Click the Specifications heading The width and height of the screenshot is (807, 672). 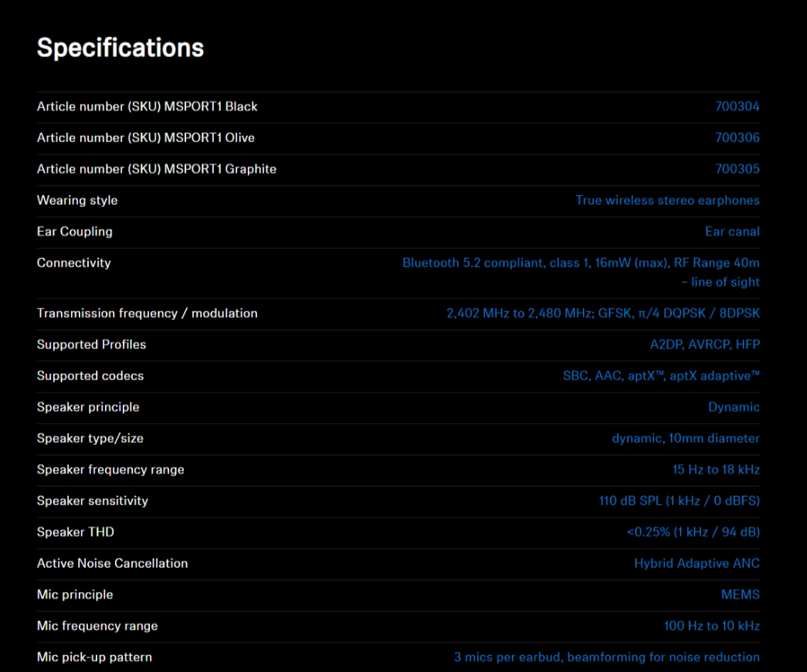click(x=120, y=48)
